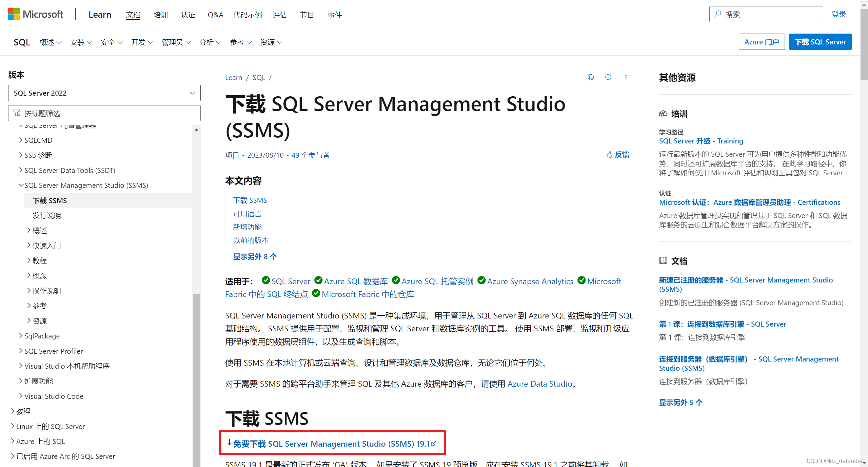Click the Microsoft logo icon
Viewport: 868px width, 467px height.
click(12, 14)
